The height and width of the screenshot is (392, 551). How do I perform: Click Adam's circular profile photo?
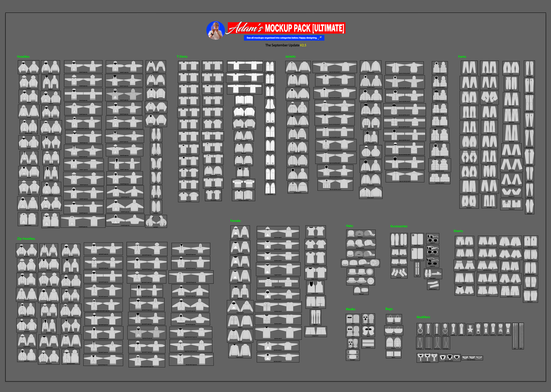coord(215,30)
